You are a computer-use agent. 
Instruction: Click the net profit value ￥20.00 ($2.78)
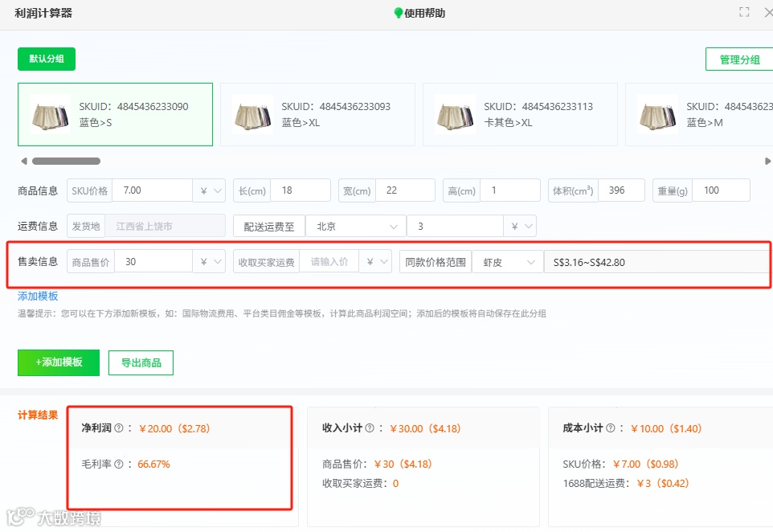pyautogui.click(x=174, y=428)
